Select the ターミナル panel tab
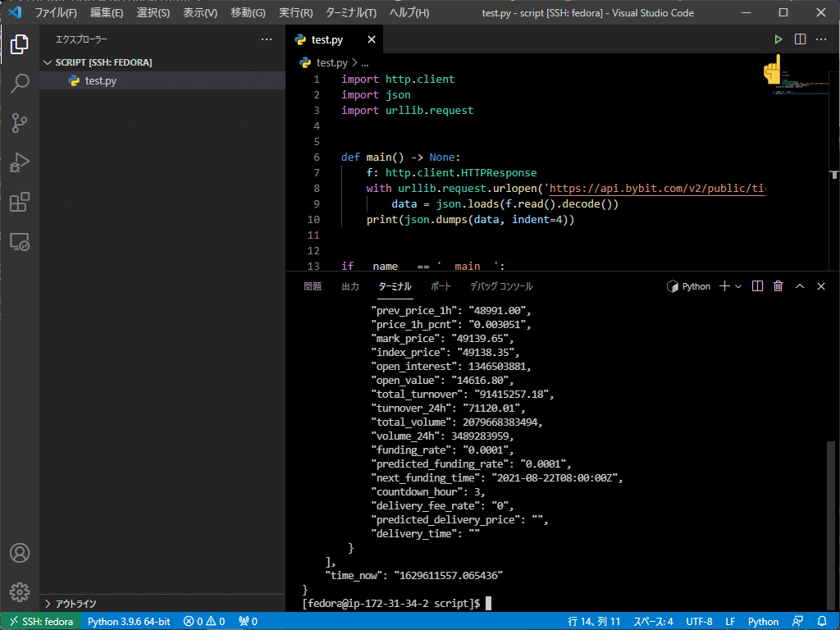The height and width of the screenshot is (630, 840). point(395,286)
